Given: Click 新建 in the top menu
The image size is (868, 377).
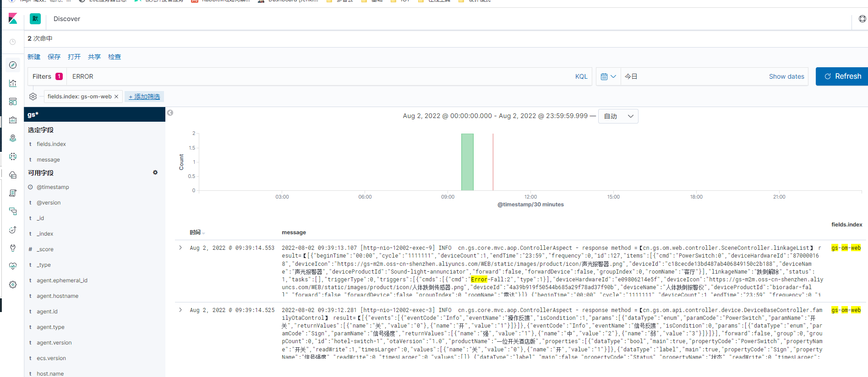Looking at the screenshot, I should (34, 57).
